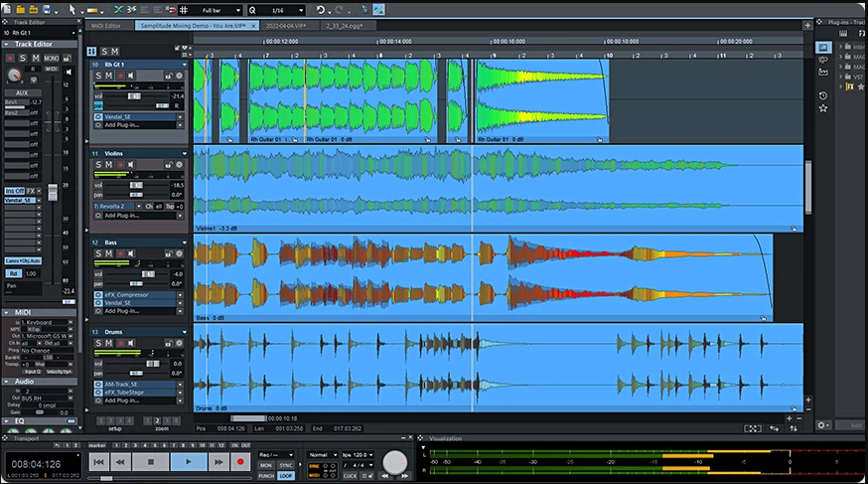Viewport: 868px width, 484px height.
Task: Click fast forward transport button
Action: tap(218, 462)
